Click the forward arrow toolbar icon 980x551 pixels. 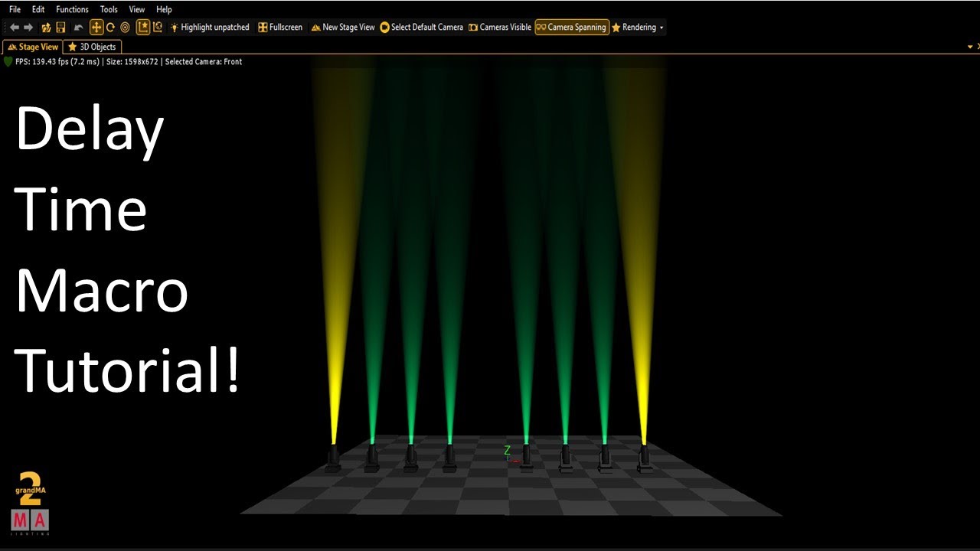[28, 27]
